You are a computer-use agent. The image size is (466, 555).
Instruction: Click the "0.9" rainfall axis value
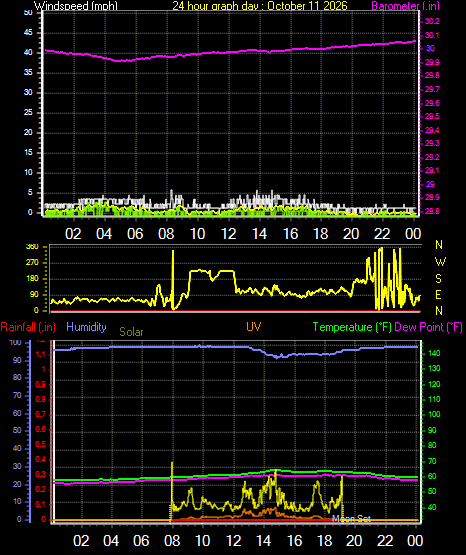40,384
